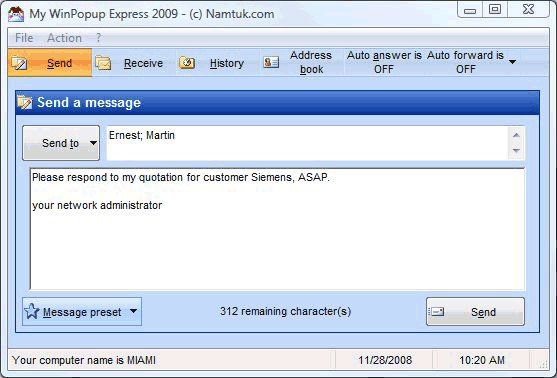557x378 pixels.
Task: Click the Receive envelope icon
Action: point(103,63)
